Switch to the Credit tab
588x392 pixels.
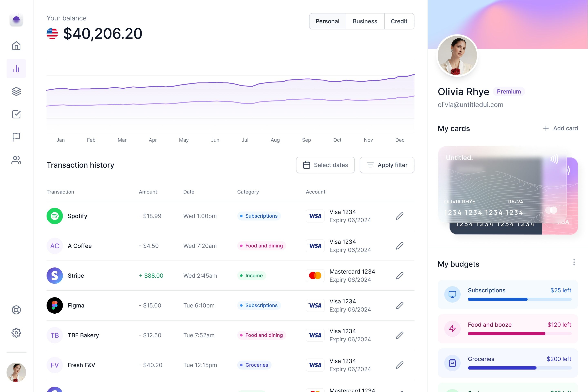(399, 21)
